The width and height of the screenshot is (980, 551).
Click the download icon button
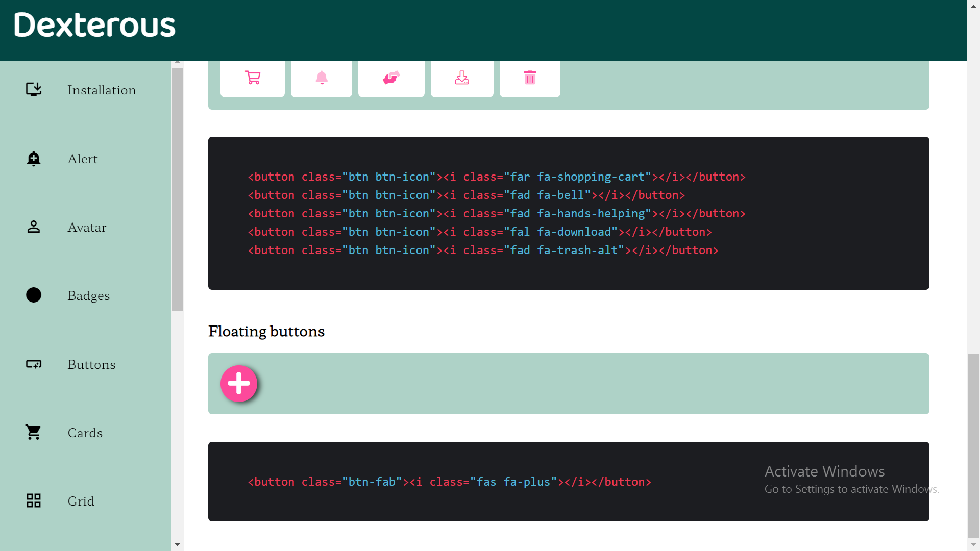pos(461,78)
